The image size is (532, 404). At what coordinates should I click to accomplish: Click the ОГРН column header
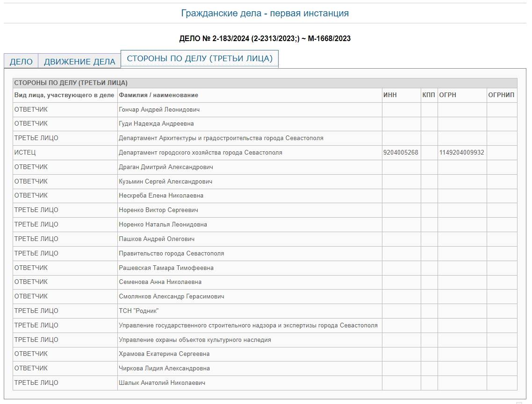[x=447, y=95]
